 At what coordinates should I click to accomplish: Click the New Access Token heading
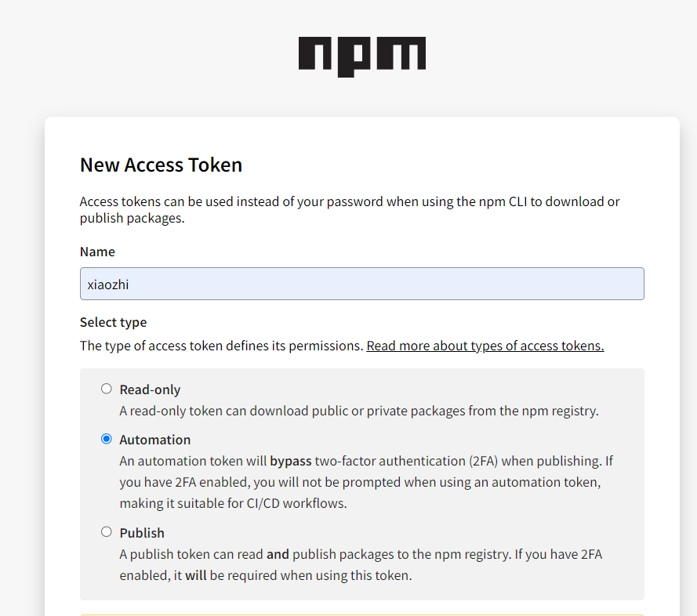[161, 165]
